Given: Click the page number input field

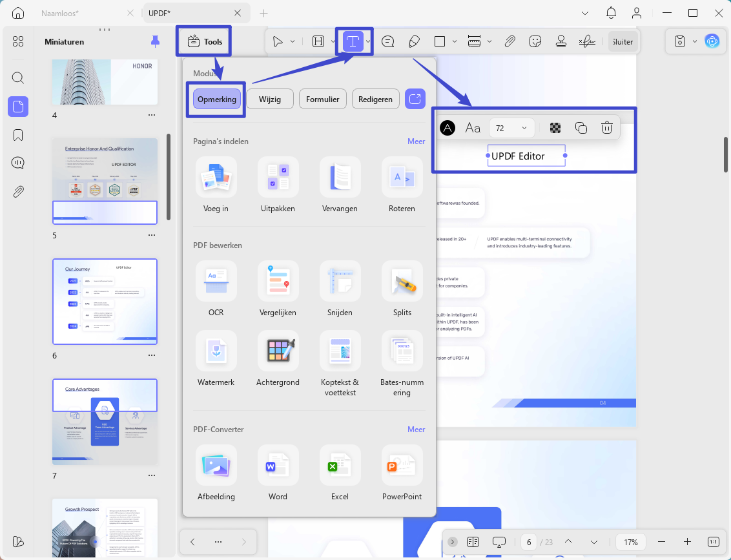Looking at the screenshot, I should click(529, 543).
